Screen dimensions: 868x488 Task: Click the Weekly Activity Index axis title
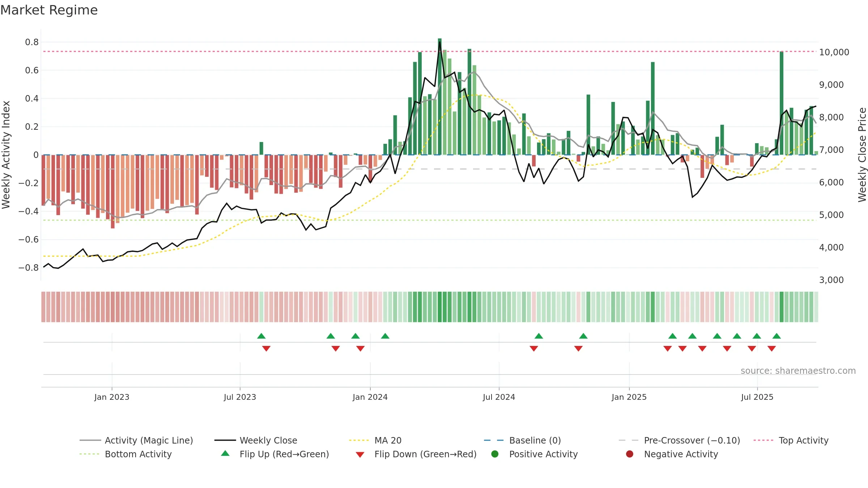[x=6, y=155]
